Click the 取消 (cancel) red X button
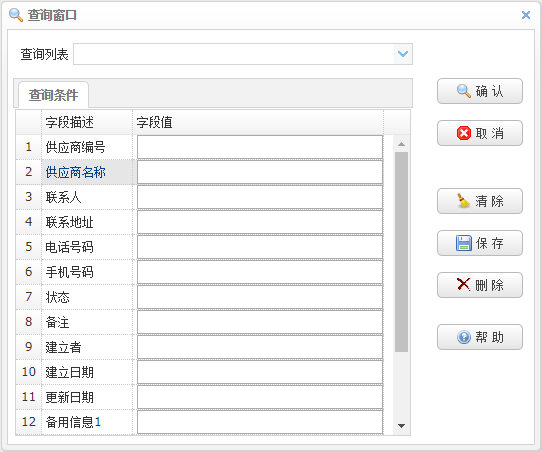The image size is (542, 452). [480, 133]
